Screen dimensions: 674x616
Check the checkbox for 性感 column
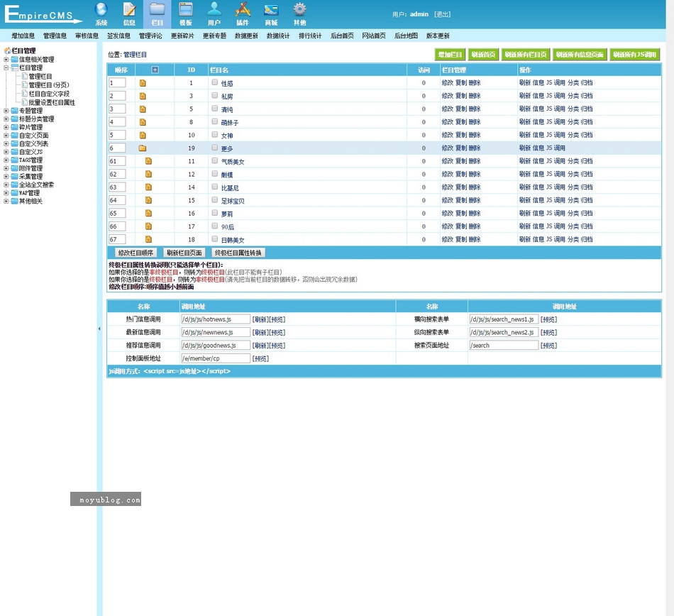214,82
